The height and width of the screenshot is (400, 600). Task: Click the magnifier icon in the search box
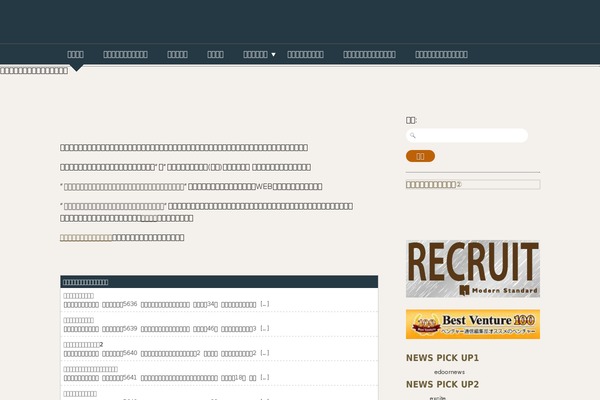point(412,136)
